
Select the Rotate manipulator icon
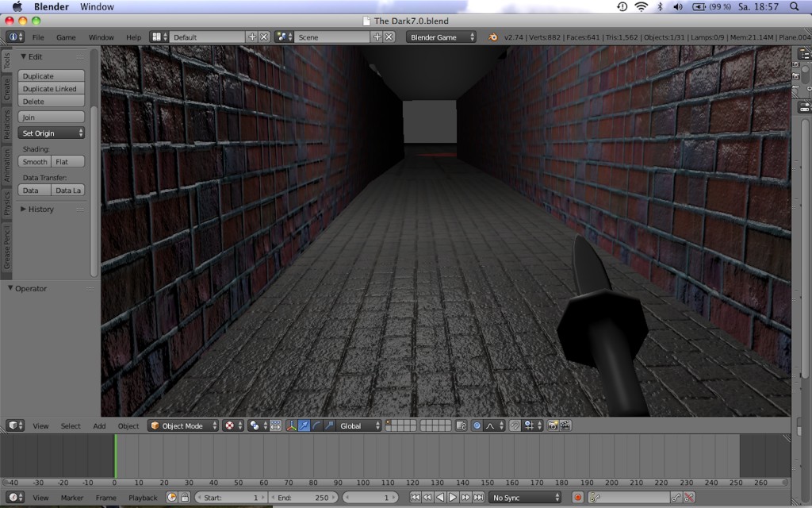tap(316, 425)
